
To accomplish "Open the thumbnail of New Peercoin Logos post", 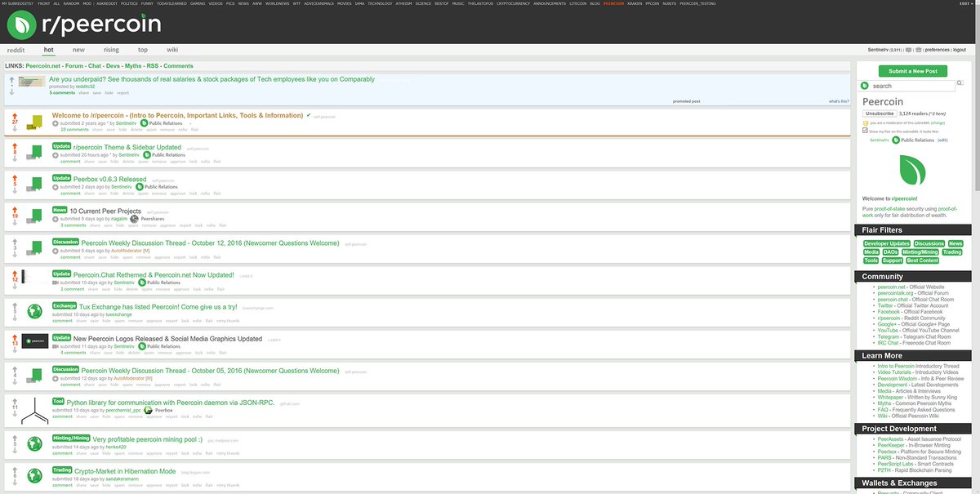I will 35,342.
